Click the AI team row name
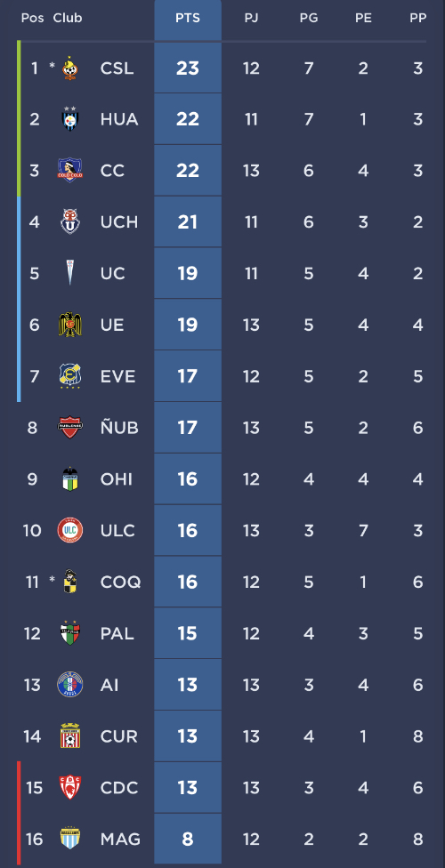The width and height of the screenshot is (445, 868). (109, 685)
